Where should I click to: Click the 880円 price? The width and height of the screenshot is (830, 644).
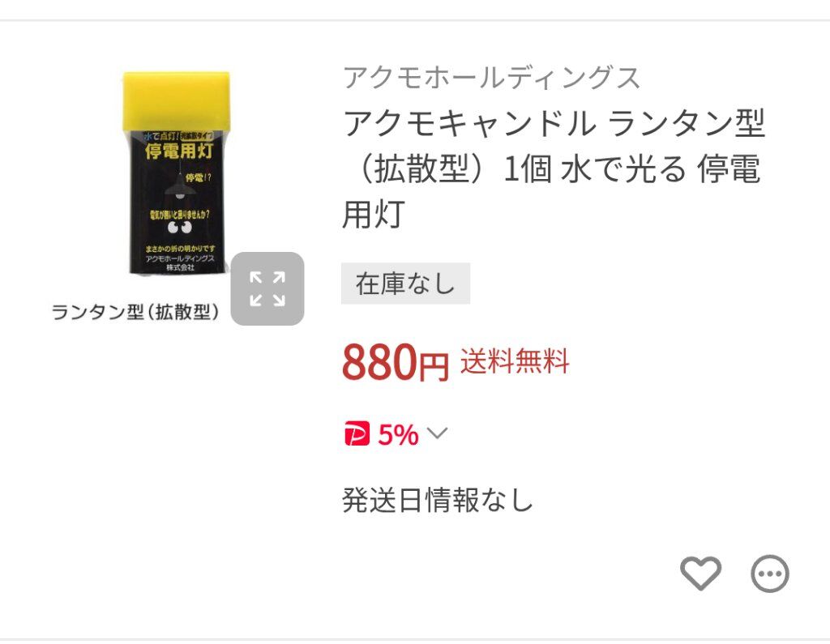click(396, 363)
